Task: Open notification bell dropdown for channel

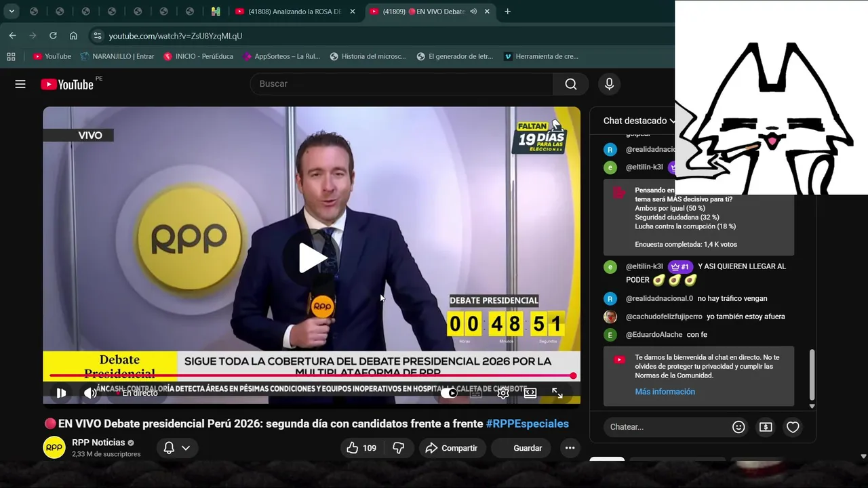Action: (177, 448)
